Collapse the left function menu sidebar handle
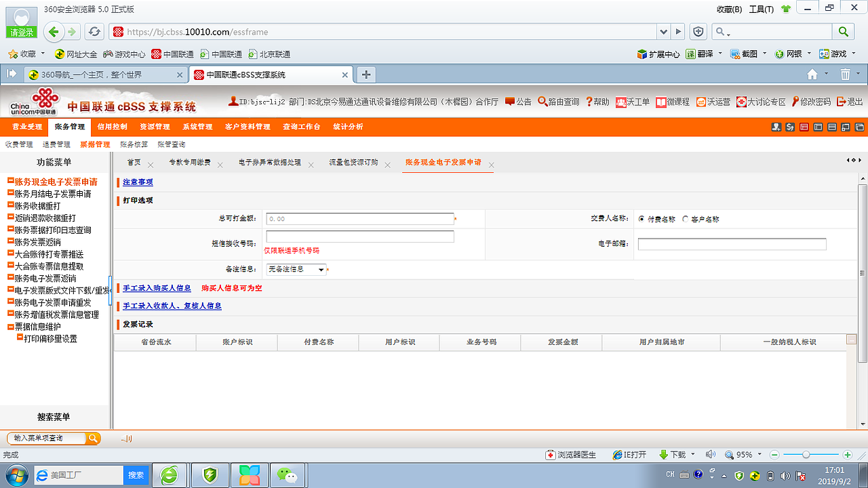The image size is (868, 488). point(111,291)
